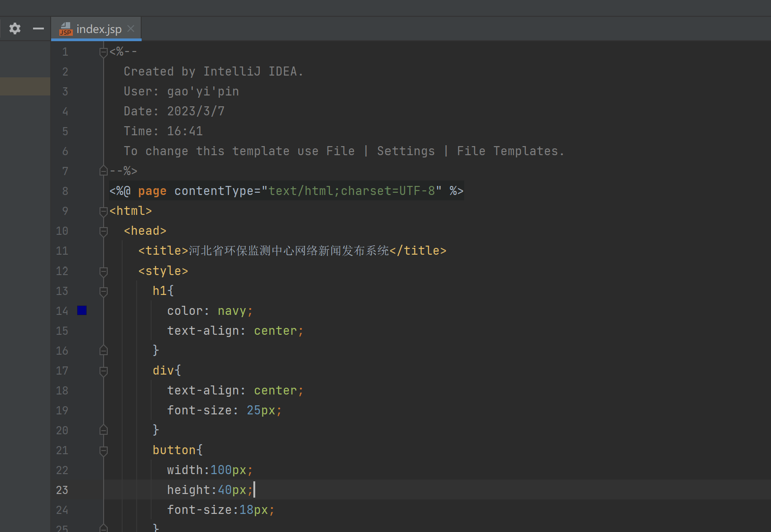Click the fold end marker on line 20
771x532 pixels.
click(x=104, y=430)
